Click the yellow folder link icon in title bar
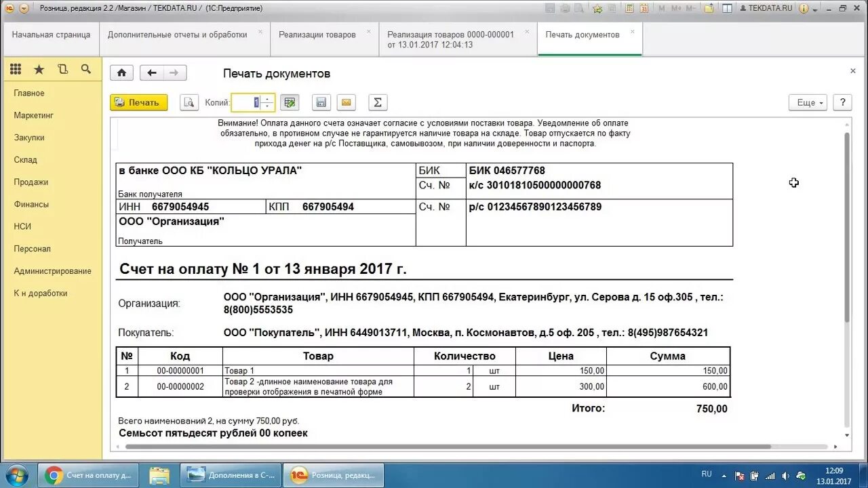Viewport: 868px width, 488px height. (x=709, y=8)
